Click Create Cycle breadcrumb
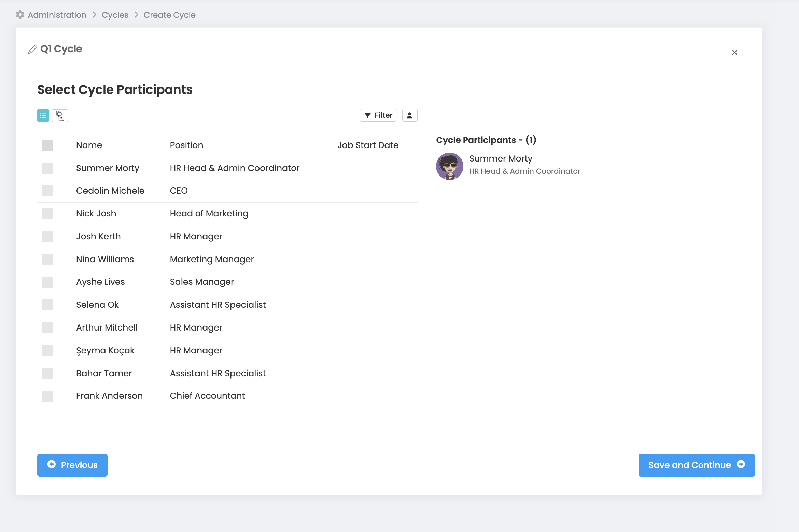The height and width of the screenshot is (532, 799). (169, 15)
